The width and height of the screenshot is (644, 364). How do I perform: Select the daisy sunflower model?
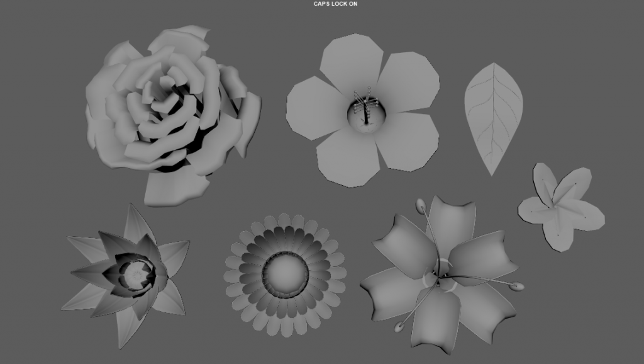286,275
